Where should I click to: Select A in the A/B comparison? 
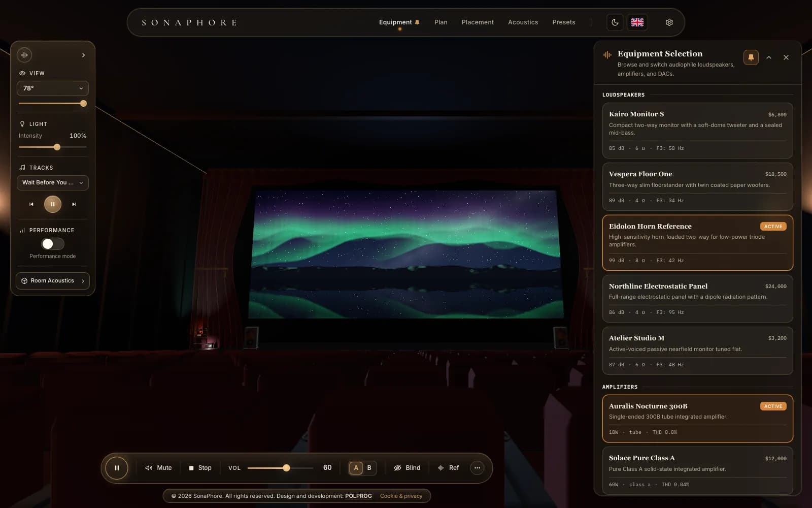356,468
